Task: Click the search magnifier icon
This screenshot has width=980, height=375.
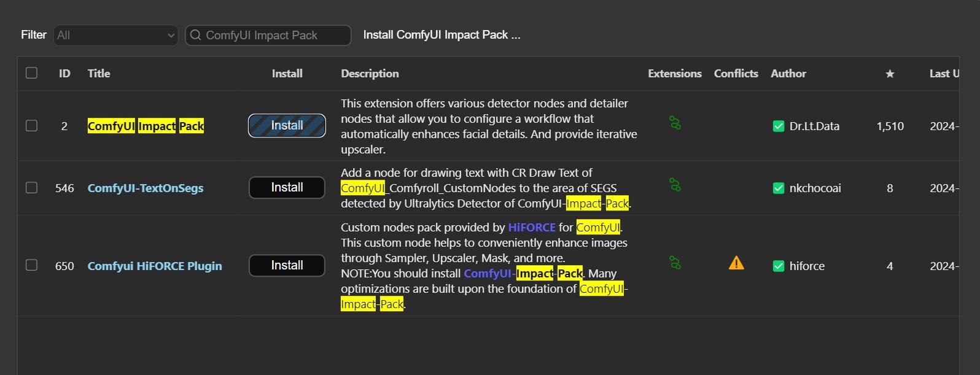Action: coord(195,35)
